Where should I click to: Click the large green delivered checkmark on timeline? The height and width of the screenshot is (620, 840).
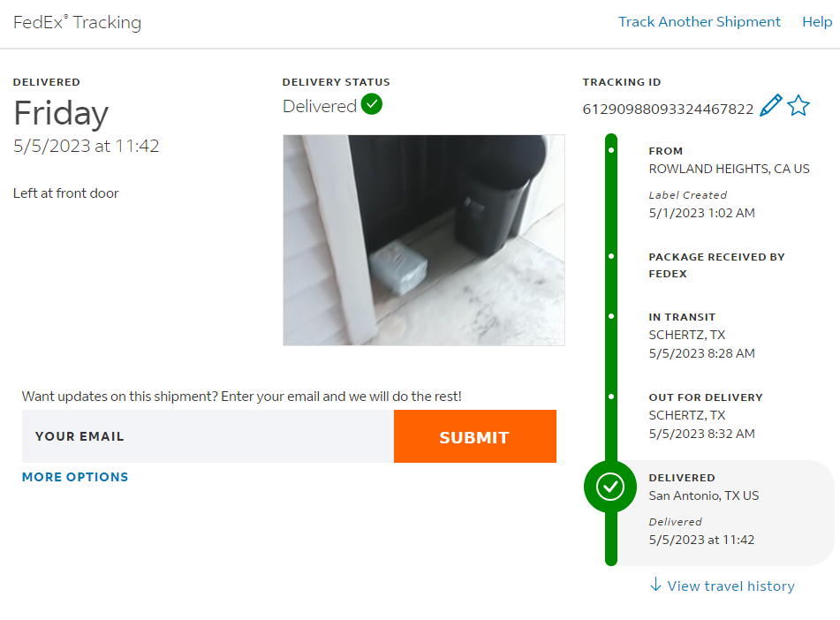coord(610,488)
